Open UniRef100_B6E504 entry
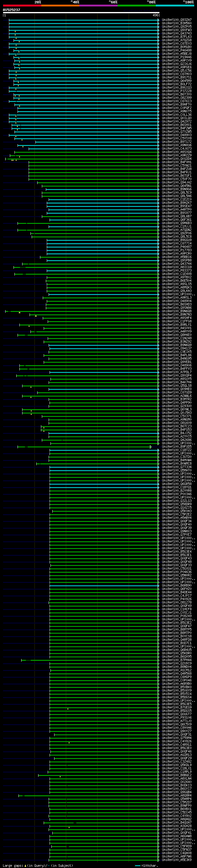 coord(177,281)
